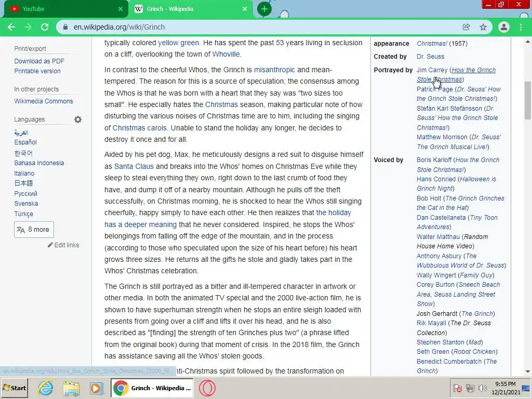Open the volume speaker tray icon
This screenshot has width=532, height=399.
[x=482, y=388]
